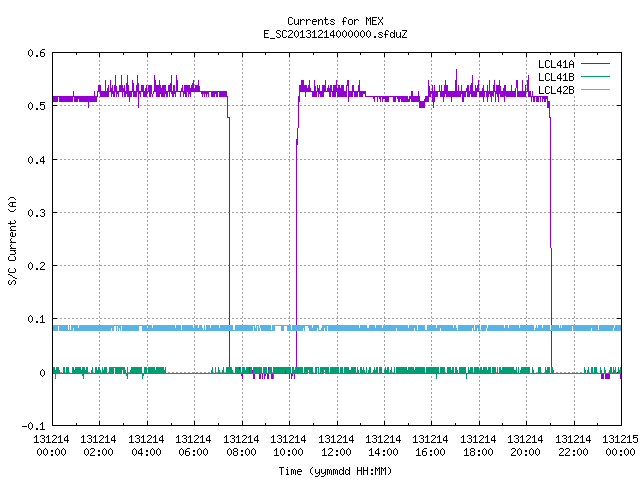Image resolution: width=640 pixels, height=480 pixels.
Task: Click the purple LCL41A legend line sample
Action: (595, 64)
